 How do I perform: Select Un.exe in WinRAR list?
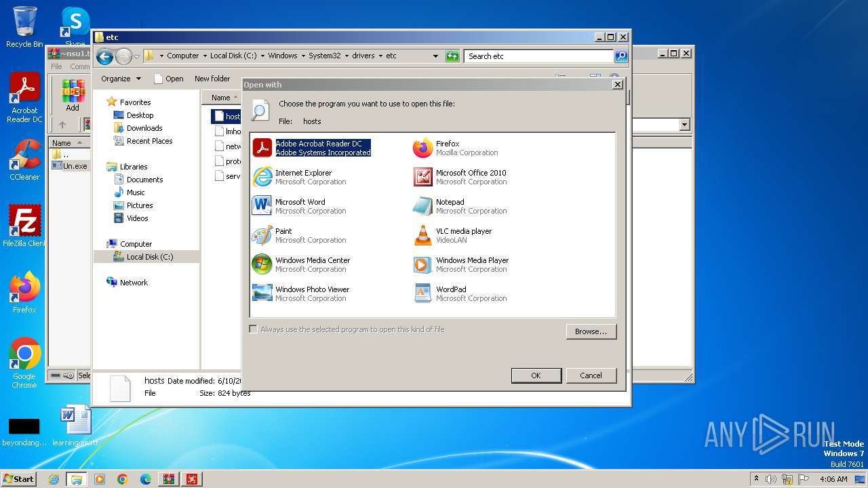tap(71, 166)
